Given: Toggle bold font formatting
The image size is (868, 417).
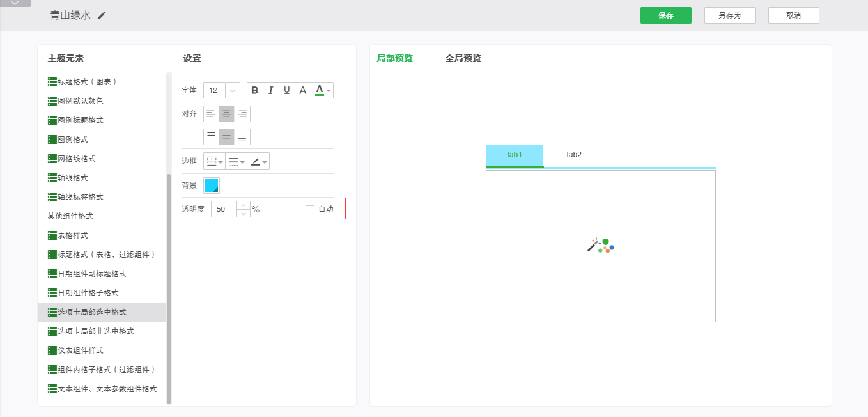Looking at the screenshot, I should [x=255, y=90].
